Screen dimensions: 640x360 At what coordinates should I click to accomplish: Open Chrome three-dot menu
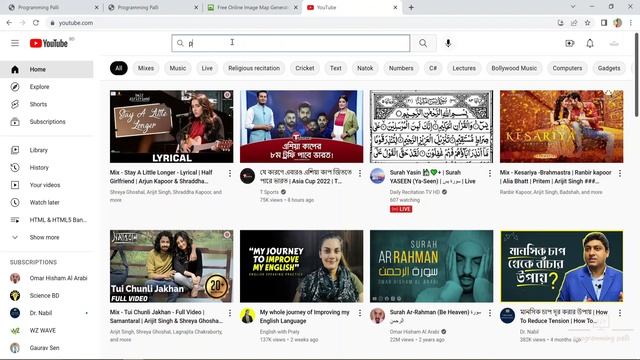(x=631, y=23)
